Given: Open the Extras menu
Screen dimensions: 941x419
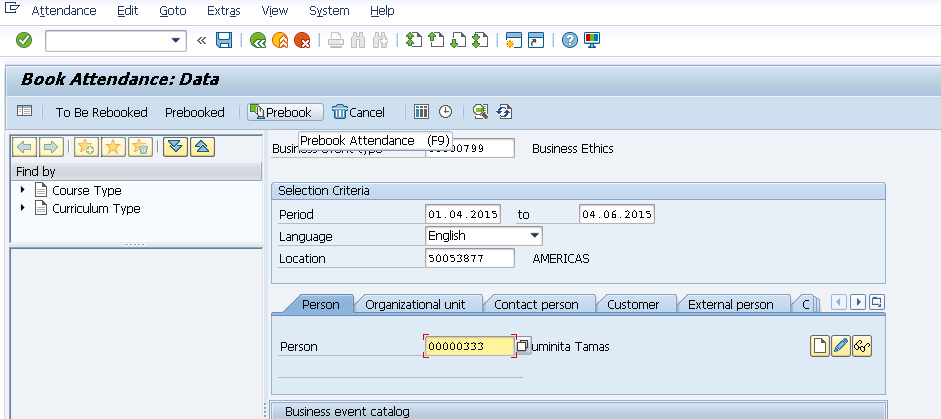Looking at the screenshot, I should [x=224, y=11].
